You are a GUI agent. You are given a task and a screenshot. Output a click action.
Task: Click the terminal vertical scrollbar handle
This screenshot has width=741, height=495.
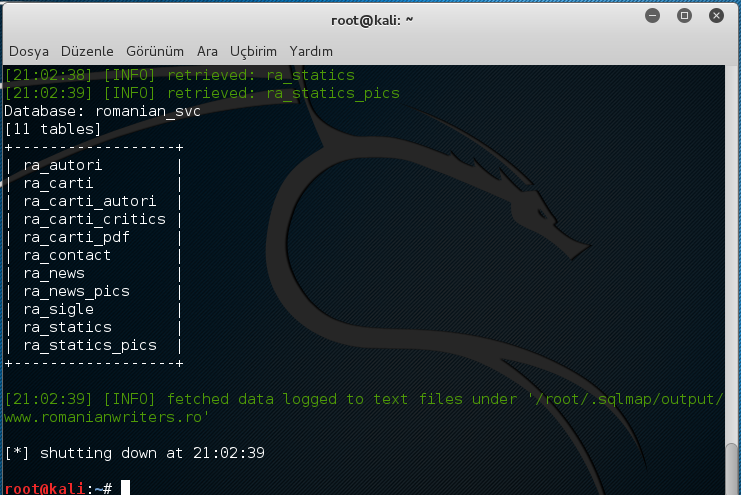coord(731,469)
